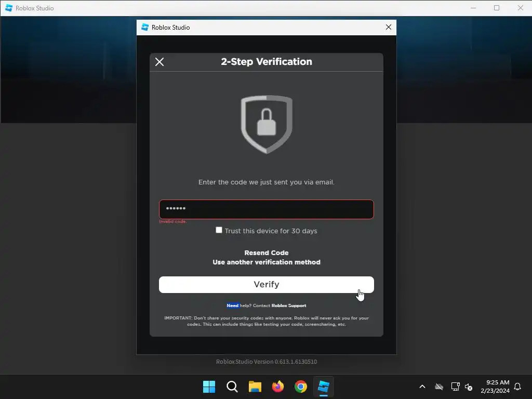Close the 2-Step Verification panel with the X
Viewport: 532px width, 399px height.
click(159, 62)
